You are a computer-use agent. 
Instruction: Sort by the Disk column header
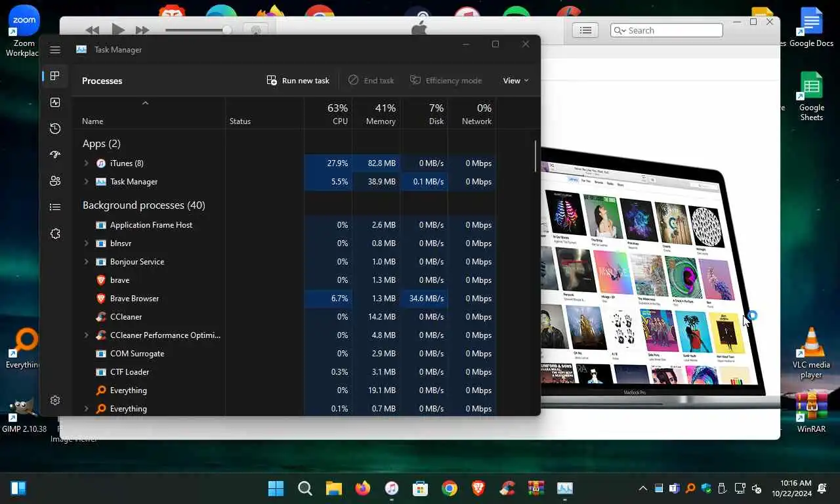424,114
